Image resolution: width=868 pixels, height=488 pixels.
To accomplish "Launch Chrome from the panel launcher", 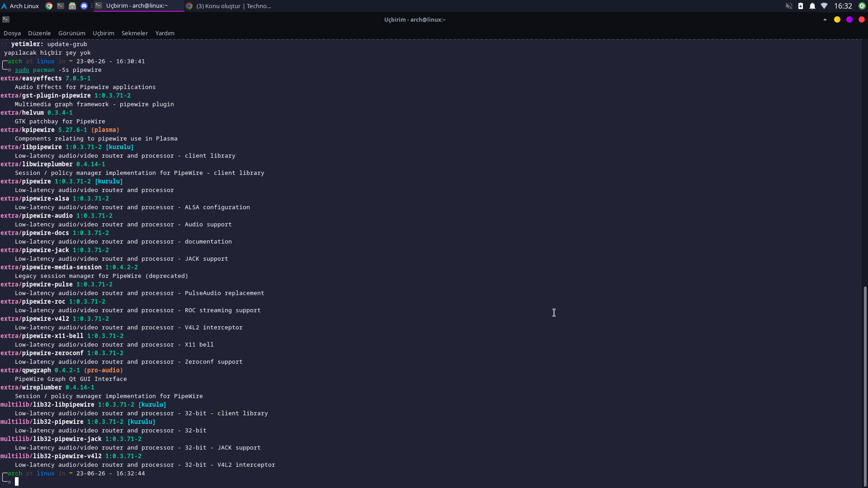I will pyautogui.click(x=49, y=6).
